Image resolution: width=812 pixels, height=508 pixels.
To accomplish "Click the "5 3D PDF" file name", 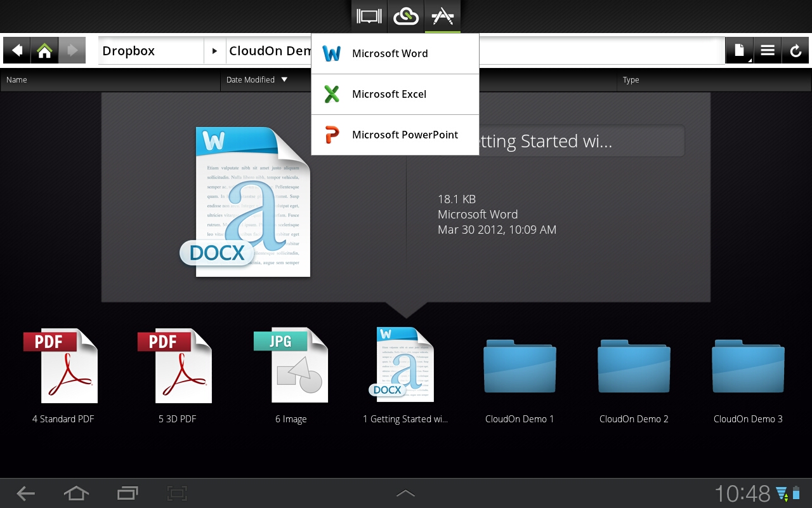I will click(x=178, y=419).
